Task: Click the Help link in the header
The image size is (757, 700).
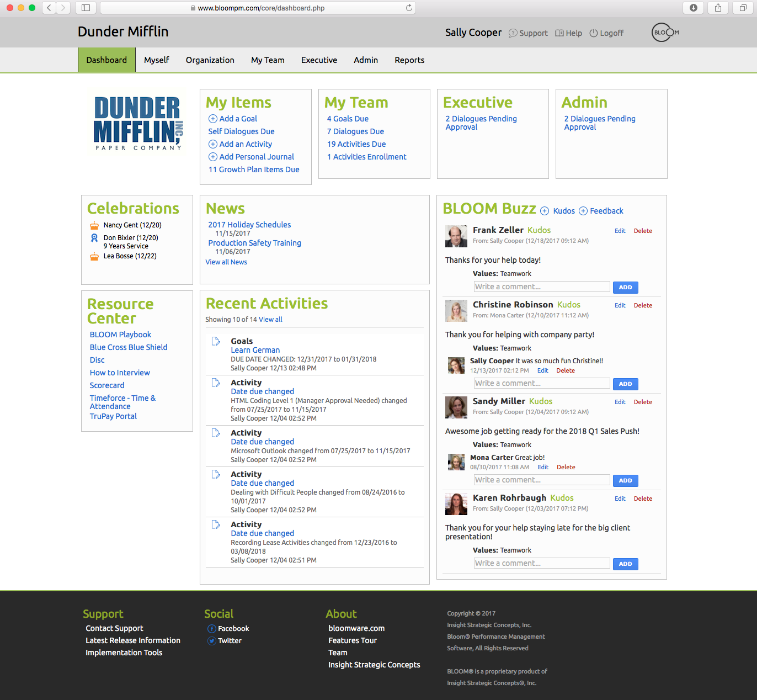Action: tap(568, 33)
